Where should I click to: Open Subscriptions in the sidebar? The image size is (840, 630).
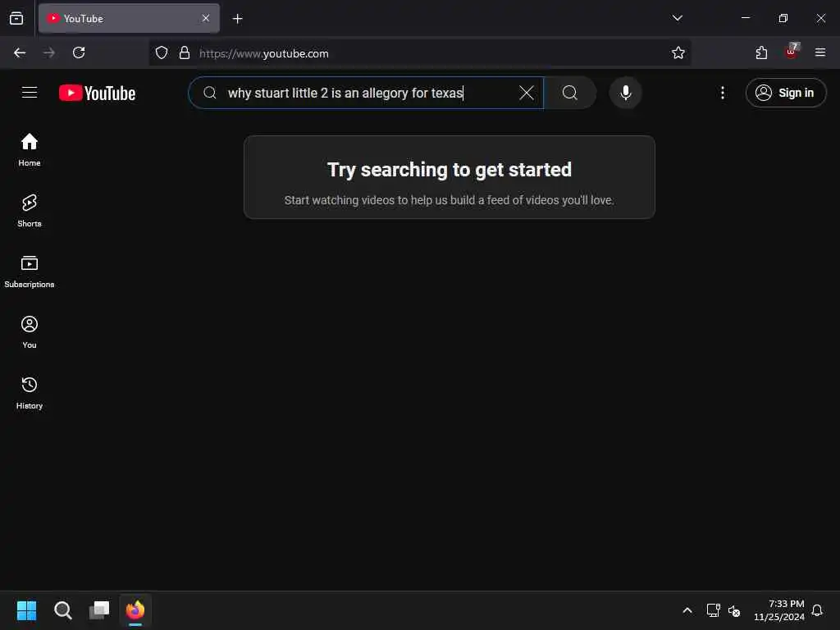[30, 272]
